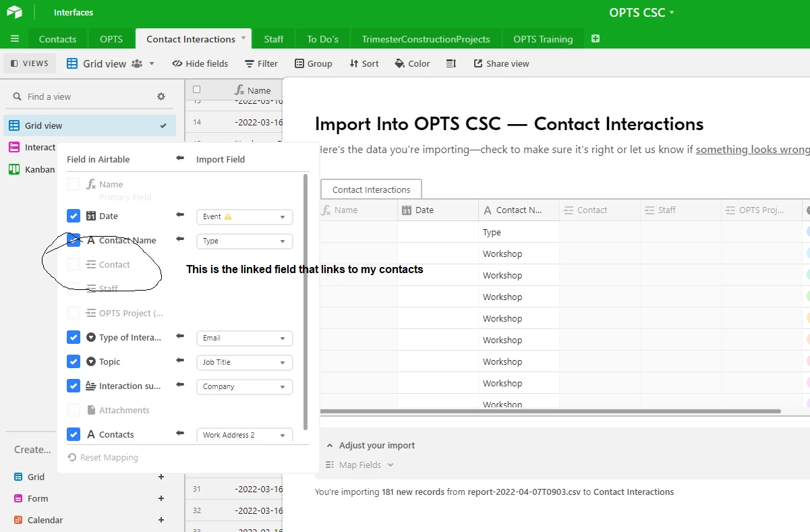Click Contact Name column header in preview
The width and height of the screenshot is (810, 532).
pyautogui.click(x=519, y=210)
